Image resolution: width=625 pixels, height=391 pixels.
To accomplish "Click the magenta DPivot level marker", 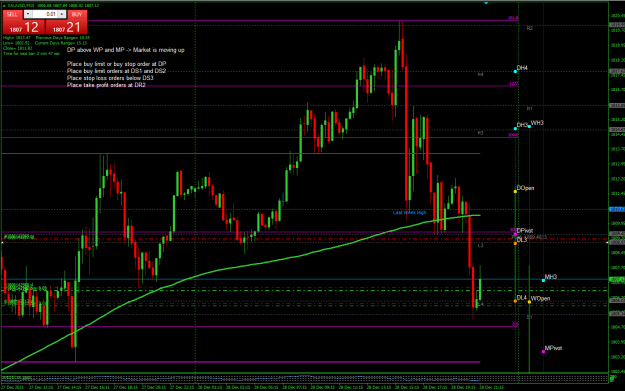I will (515, 234).
